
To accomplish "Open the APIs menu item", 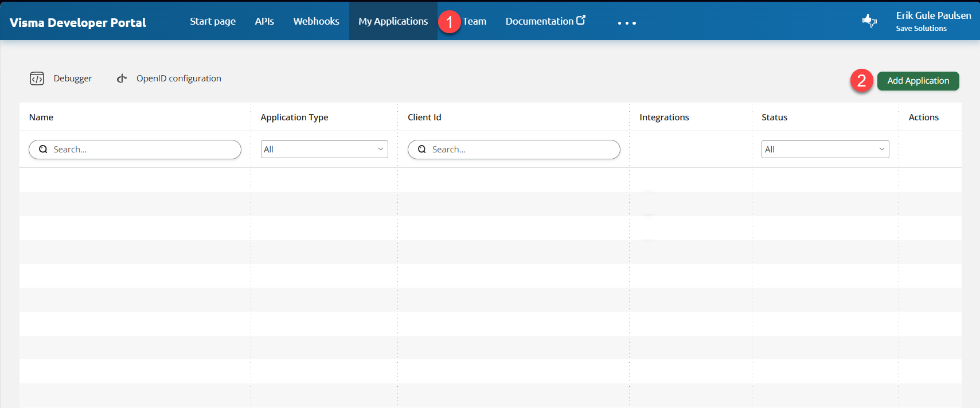I will [264, 21].
